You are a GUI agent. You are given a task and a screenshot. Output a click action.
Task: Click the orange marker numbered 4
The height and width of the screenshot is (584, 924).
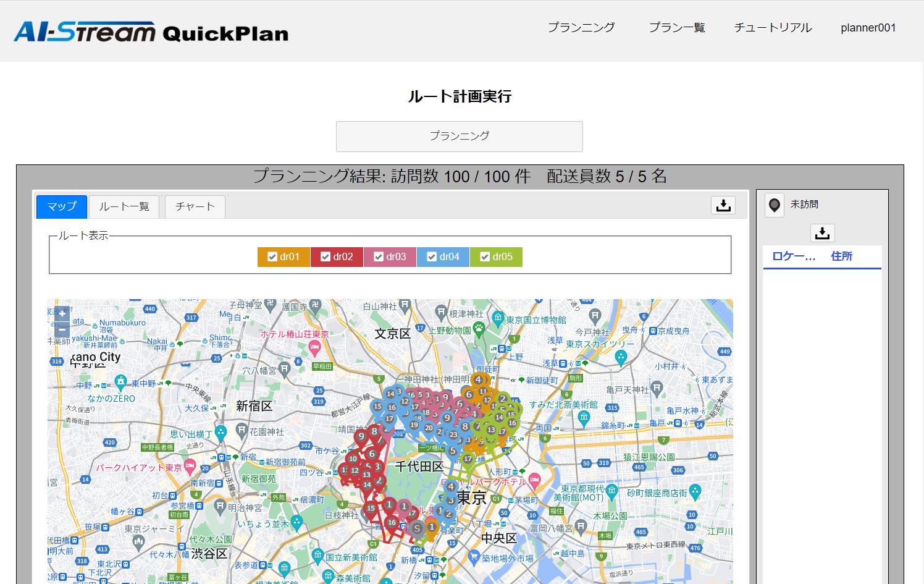point(478,379)
